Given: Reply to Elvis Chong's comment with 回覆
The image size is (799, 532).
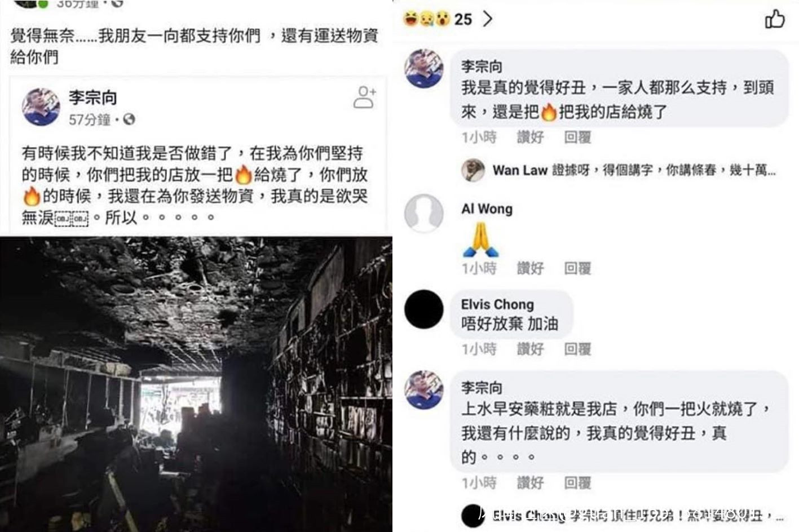Looking at the screenshot, I should pos(577,349).
